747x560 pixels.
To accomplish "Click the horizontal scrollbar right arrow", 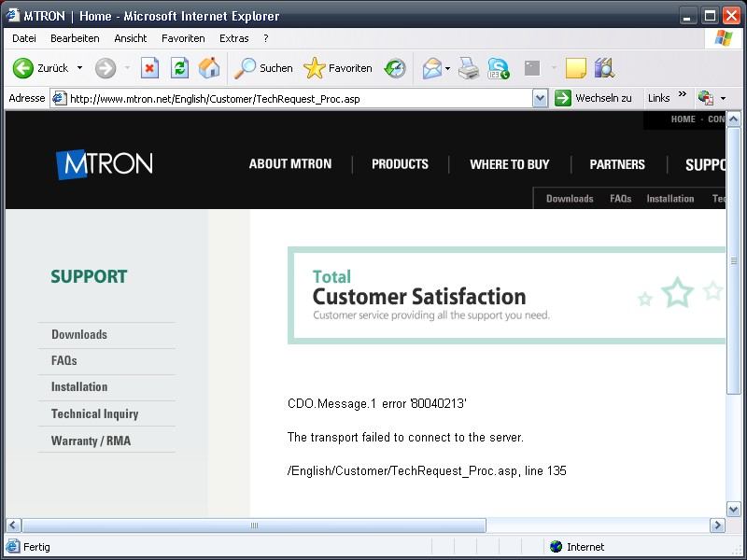I will (717, 525).
